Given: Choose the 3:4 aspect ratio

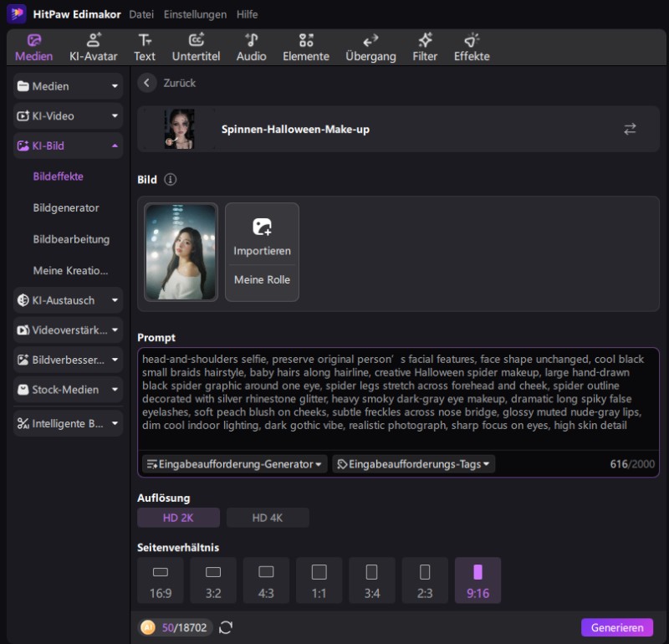Looking at the screenshot, I should (372, 580).
